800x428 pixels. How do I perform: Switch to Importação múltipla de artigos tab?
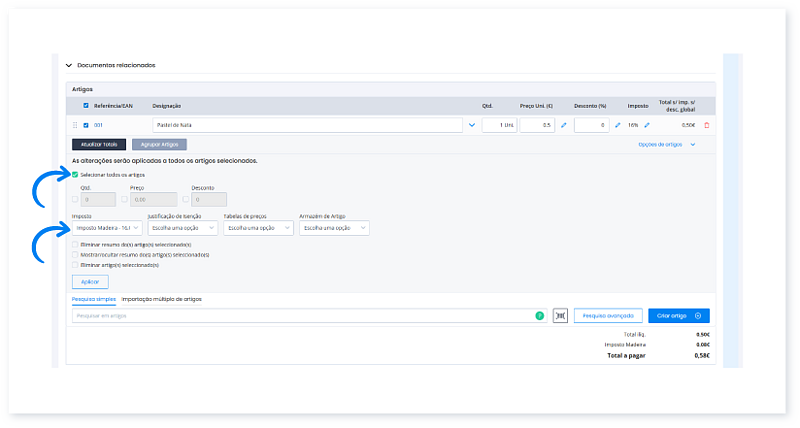pos(162,299)
